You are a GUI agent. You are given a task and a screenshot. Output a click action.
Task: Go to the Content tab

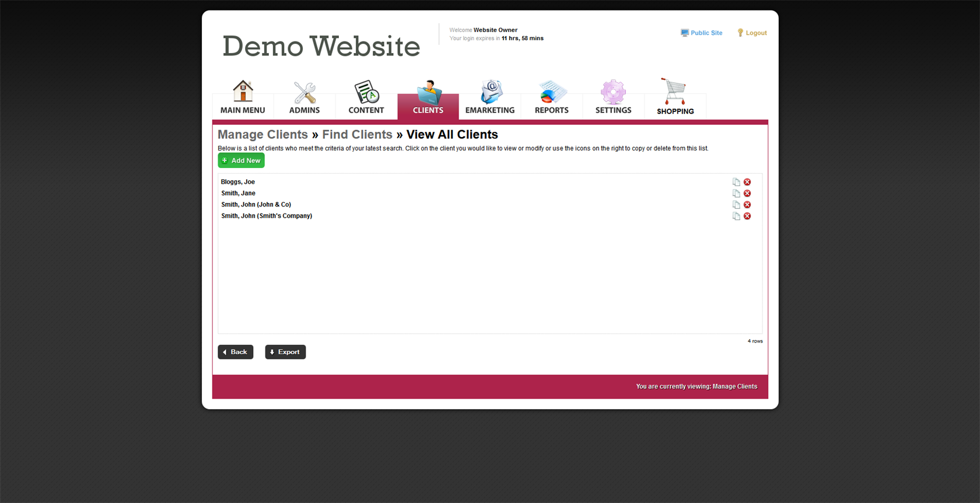tap(366, 99)
